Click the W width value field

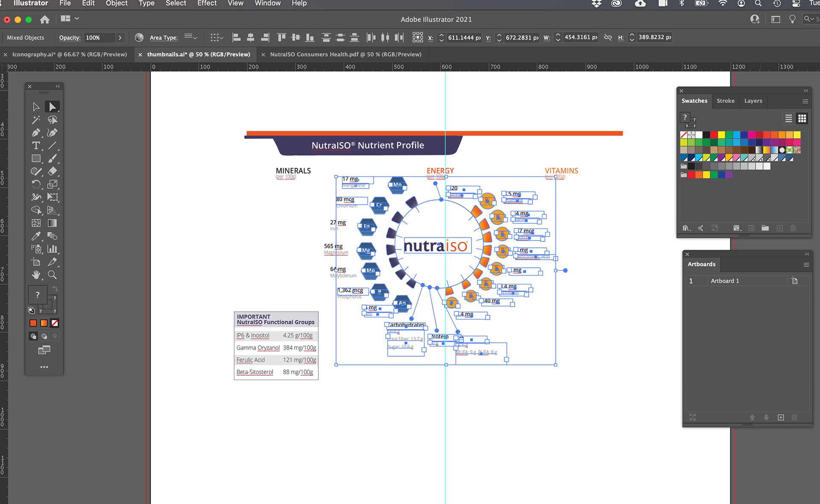click(580, 38)
